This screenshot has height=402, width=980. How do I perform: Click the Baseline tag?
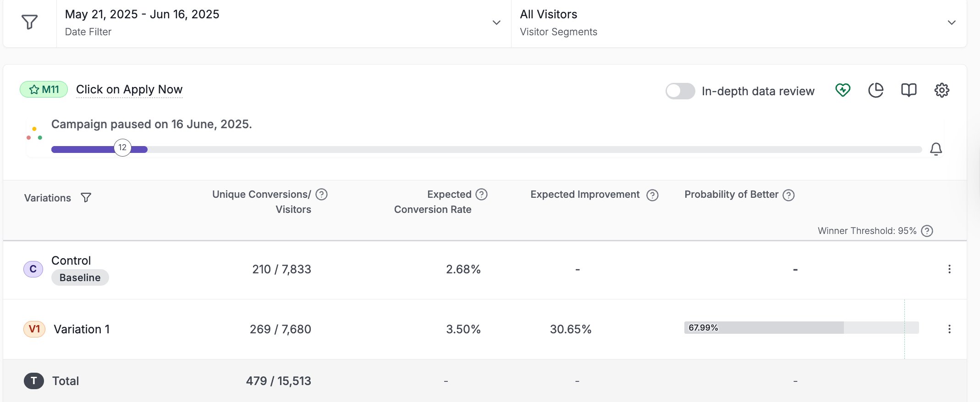tap(80, 277)
